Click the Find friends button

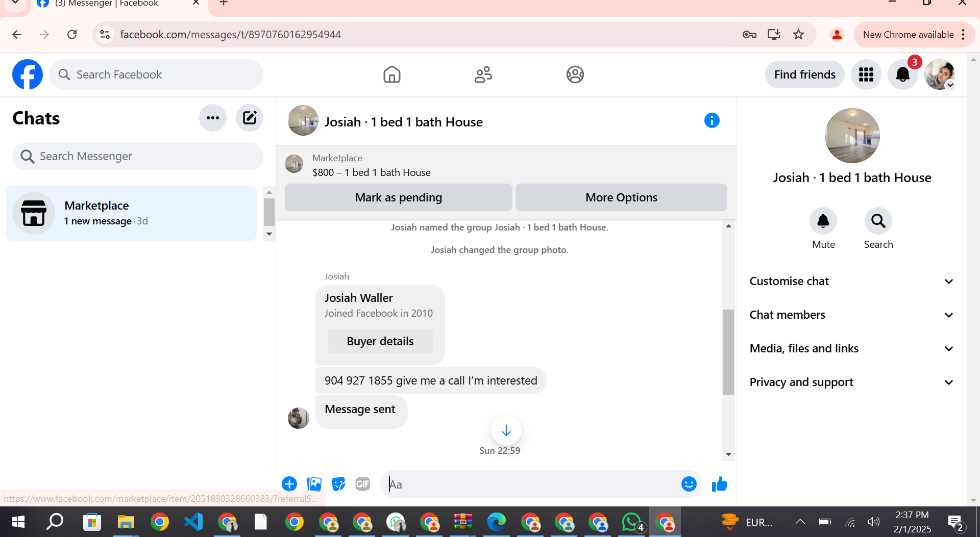pyautogui.click(x=804, y=74)
